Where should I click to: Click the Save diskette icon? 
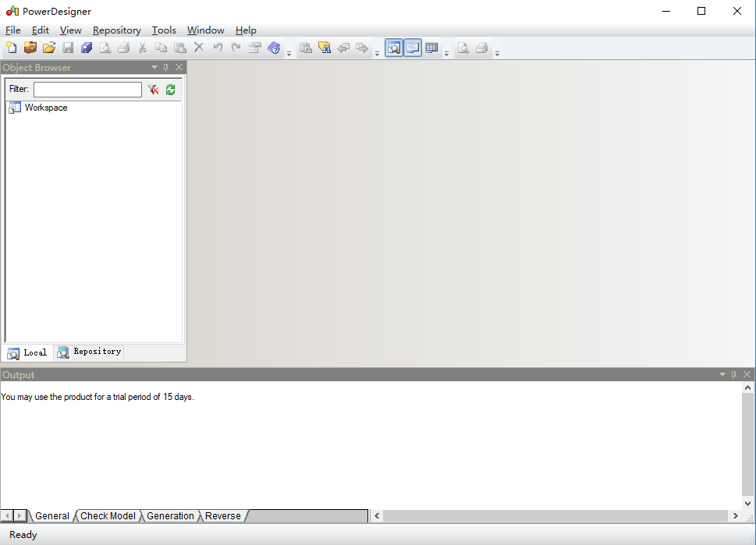coord(68,48)
